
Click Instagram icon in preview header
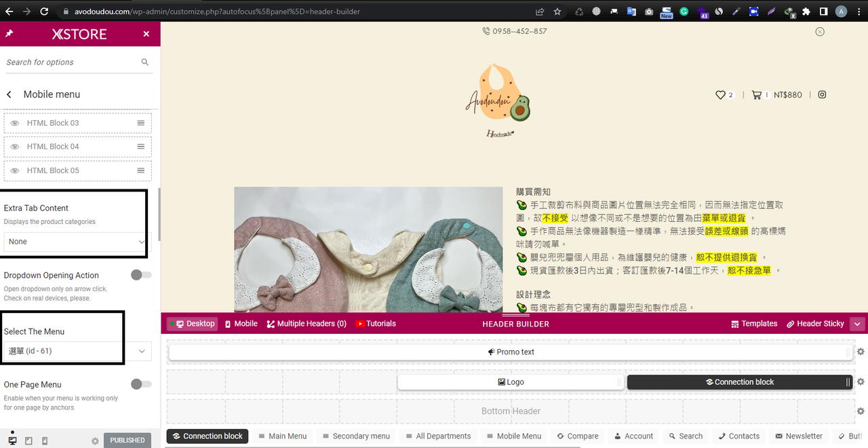822,95
